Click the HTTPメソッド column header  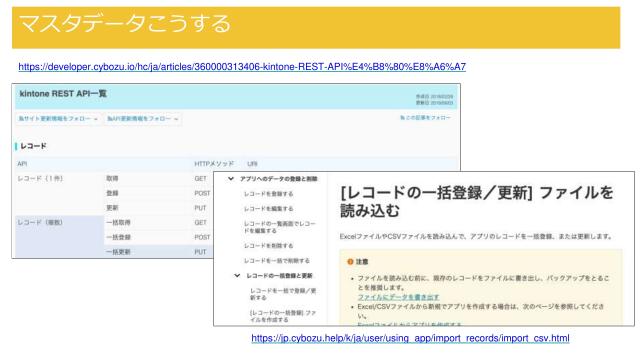214,164
